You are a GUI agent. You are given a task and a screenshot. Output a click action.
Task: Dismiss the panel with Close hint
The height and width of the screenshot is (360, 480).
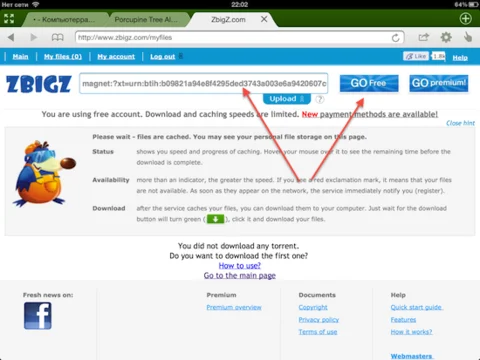click(460, 123)
